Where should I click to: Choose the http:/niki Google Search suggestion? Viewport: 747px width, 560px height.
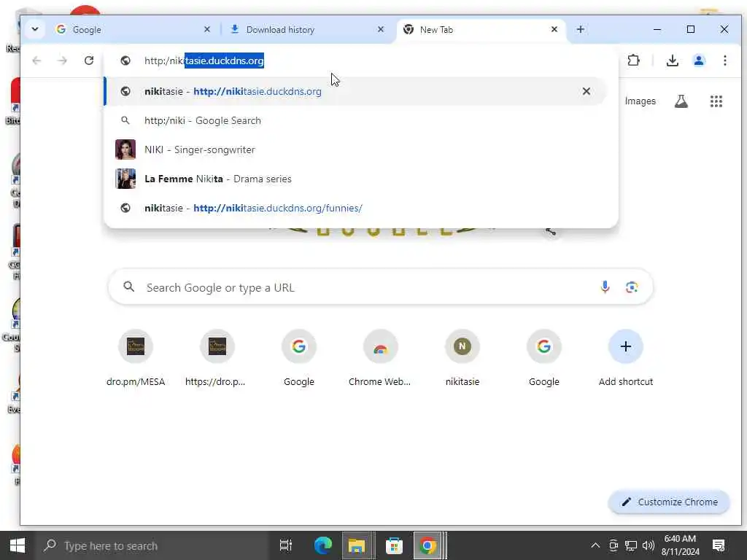coord(355,120)
